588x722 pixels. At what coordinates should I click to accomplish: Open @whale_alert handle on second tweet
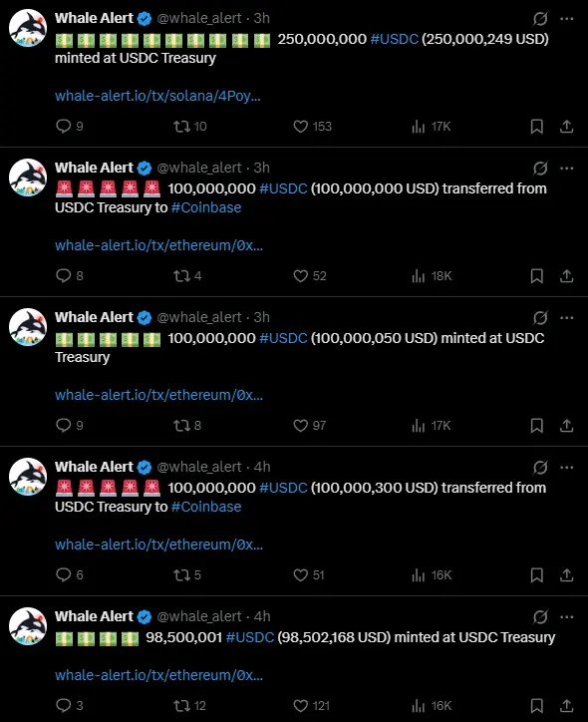[198, 168]
